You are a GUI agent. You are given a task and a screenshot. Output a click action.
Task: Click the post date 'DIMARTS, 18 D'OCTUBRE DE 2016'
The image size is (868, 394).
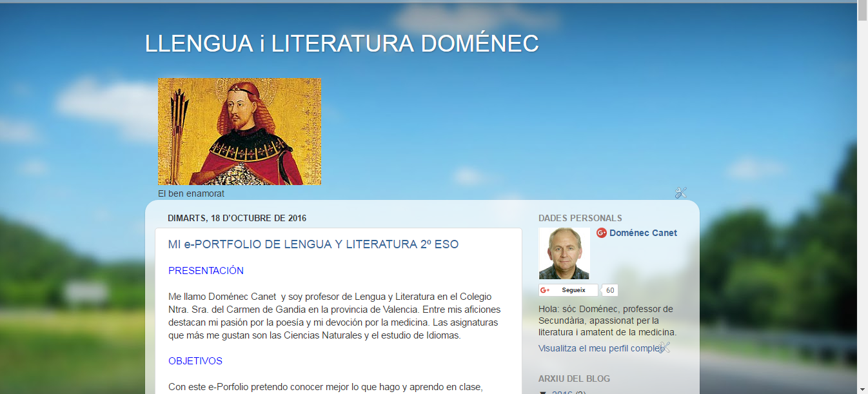238,218
